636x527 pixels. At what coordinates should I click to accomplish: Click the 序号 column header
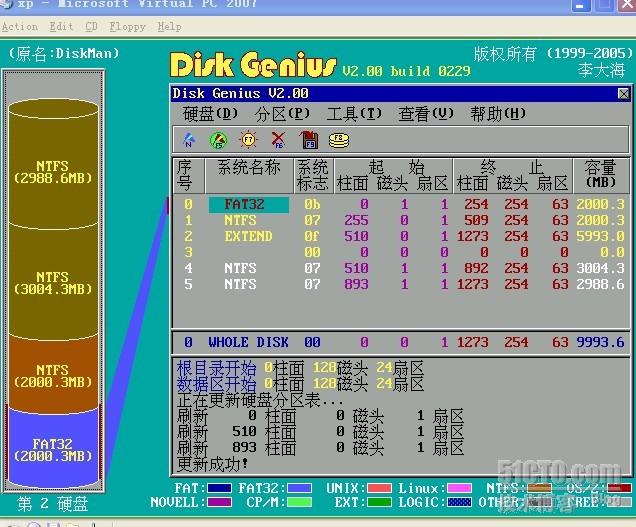189,175
